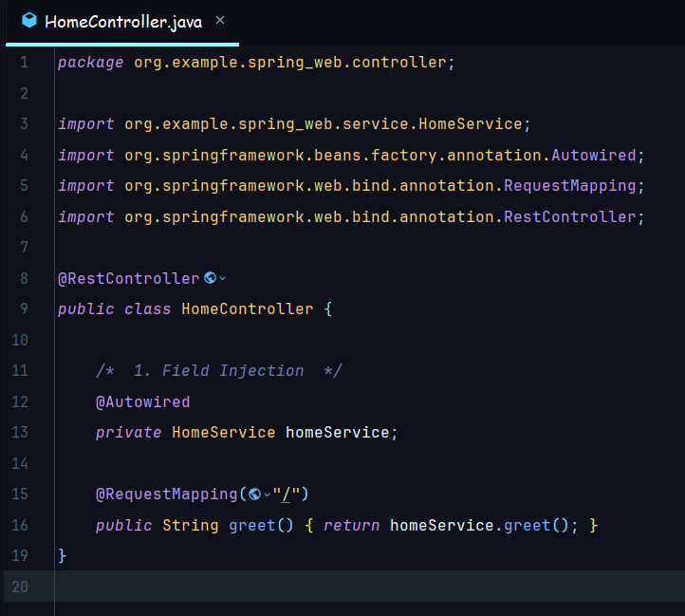Image resolution: width=685 pixels, height=616 pixels.
Task: Click the private keyword on line 13
Action: 128,433
